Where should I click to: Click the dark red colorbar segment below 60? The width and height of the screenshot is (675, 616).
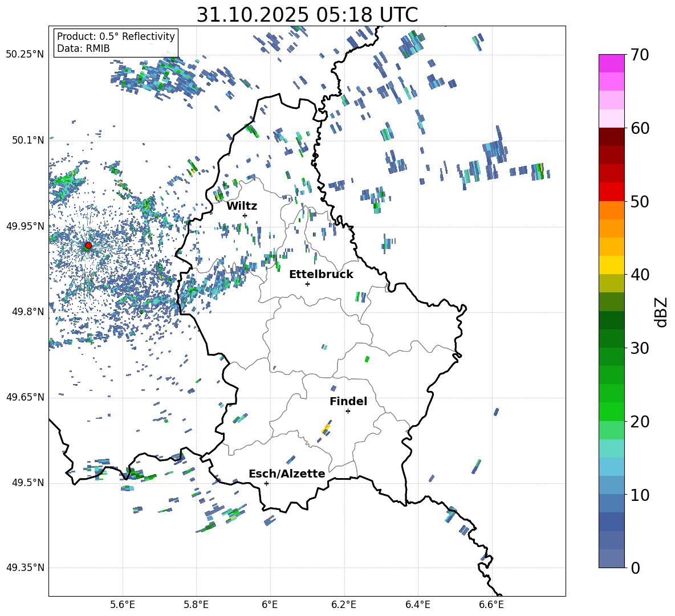[x=611, y=137]
